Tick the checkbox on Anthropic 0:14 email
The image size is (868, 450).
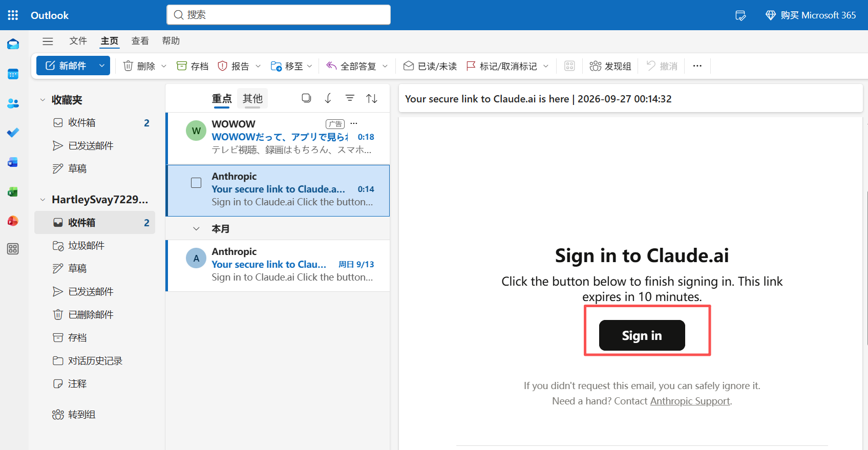point(196,183)
